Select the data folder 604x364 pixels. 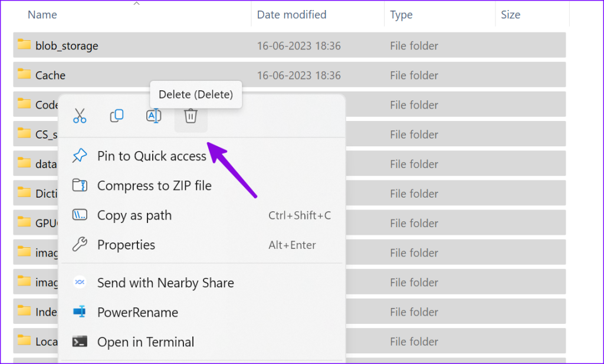(x=47, y=163)
